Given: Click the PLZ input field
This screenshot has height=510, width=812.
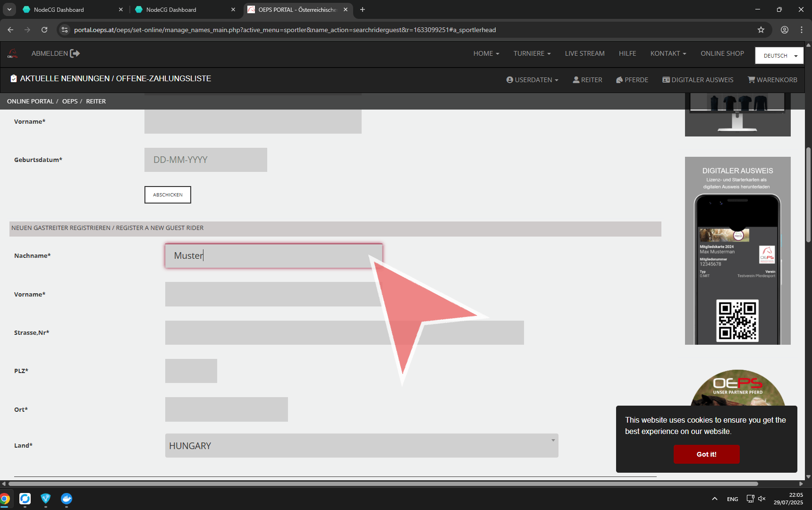Looking at the screenshot, I should click(191, 371).
